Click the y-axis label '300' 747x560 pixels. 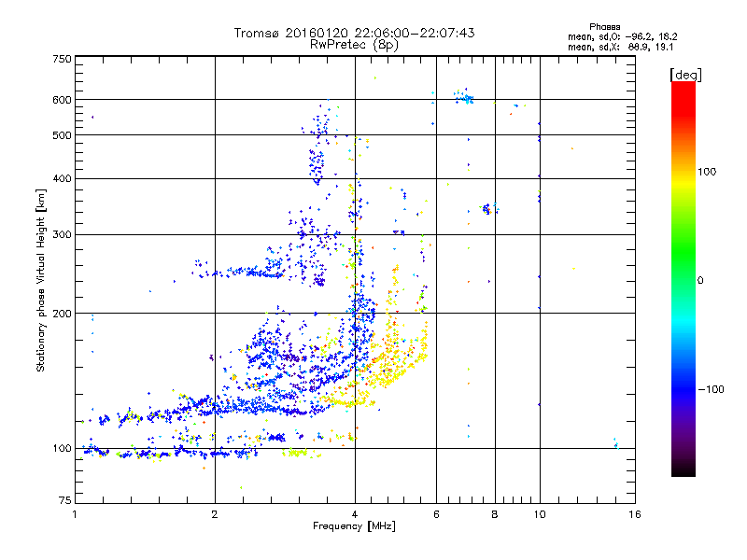coord(62,235)
